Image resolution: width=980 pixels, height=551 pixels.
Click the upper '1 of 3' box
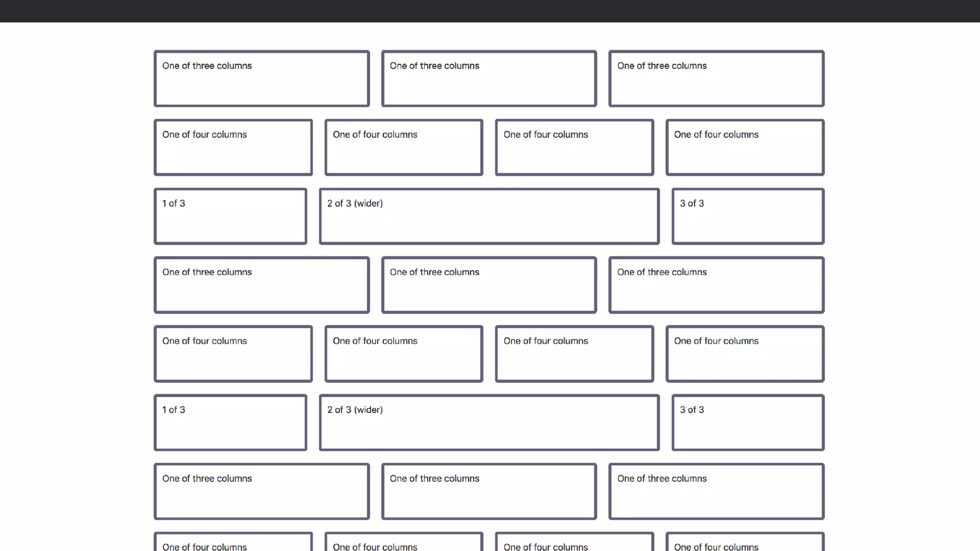tap(230, 216)
